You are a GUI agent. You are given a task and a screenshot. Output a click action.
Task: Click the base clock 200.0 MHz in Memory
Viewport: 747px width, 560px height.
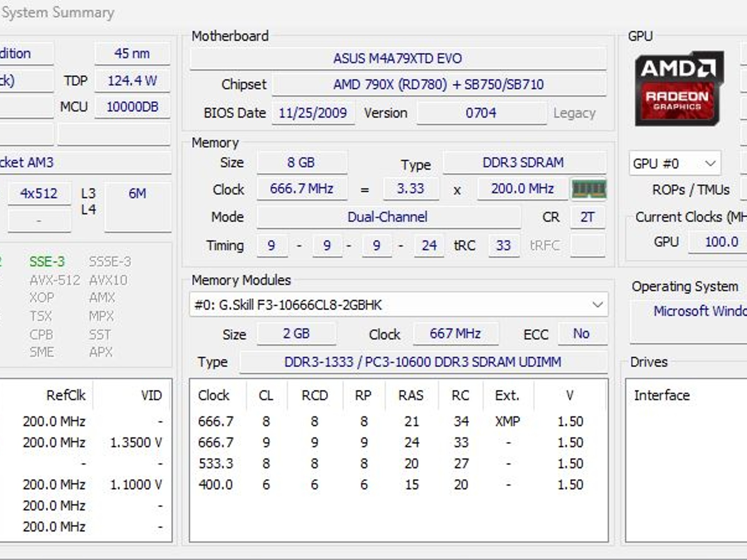pos(523,189)
